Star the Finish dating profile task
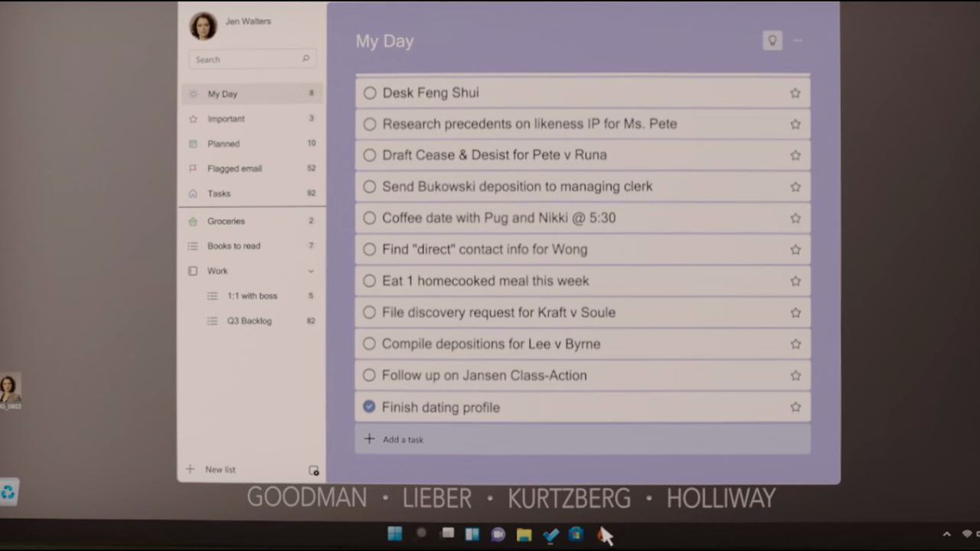The image size is (980, 551). 795,408
